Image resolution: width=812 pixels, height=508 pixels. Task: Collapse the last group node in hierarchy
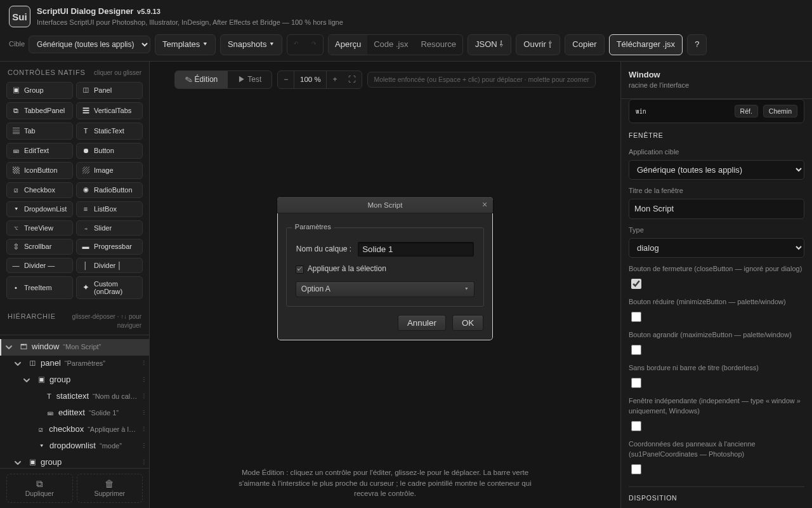(x=18, y=462)
